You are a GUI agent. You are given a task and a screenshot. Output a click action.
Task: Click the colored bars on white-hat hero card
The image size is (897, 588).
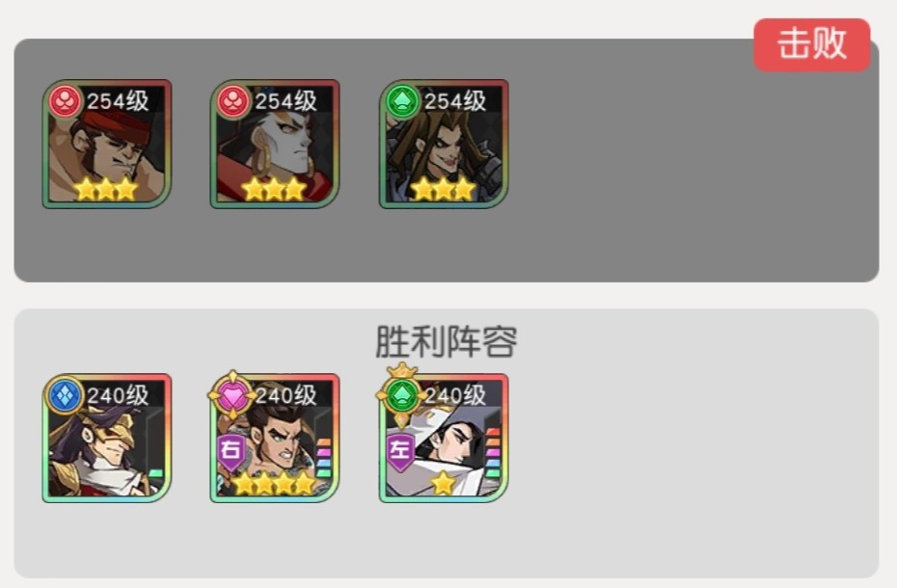point(493,452)
